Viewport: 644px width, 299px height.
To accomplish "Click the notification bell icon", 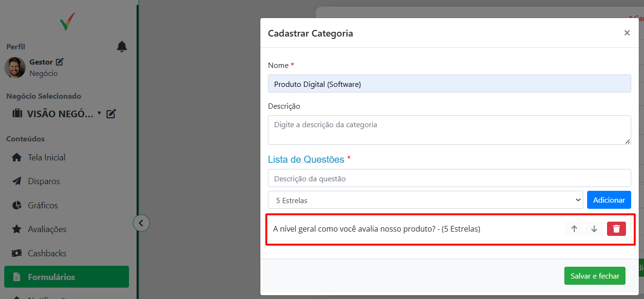I will pos(122,47).
